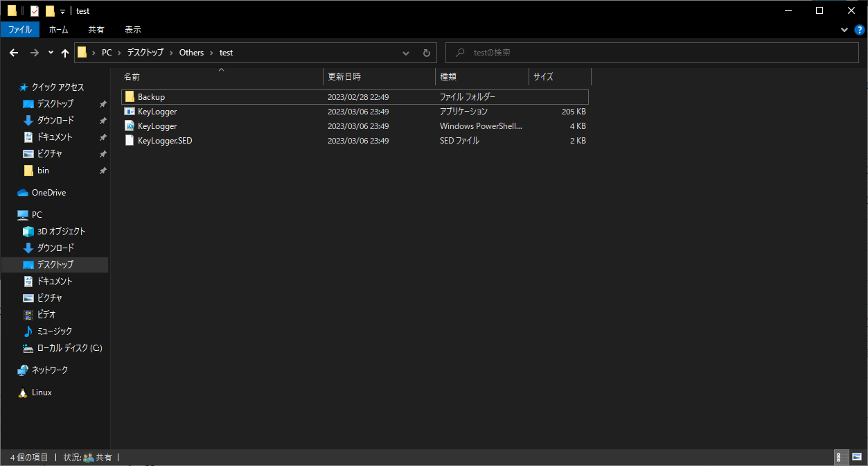This screenshot has width=868, height=466.
Task: Click the testの検索 search box
Action: click(x=651, y=53)
